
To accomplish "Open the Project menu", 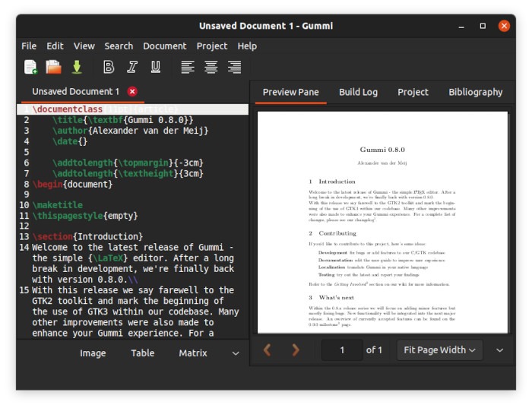I will point(212,46).
